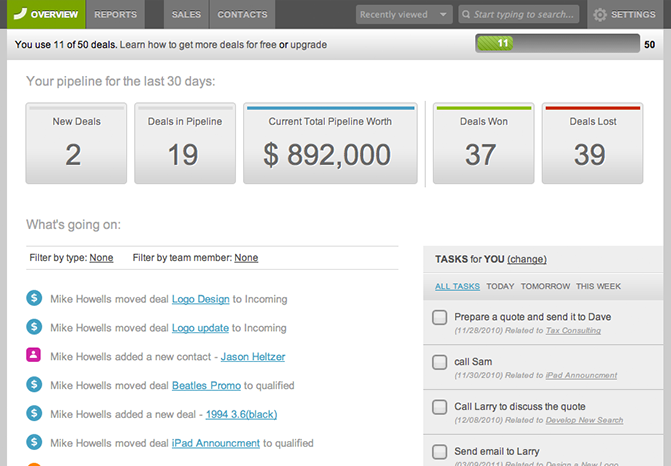Click the New Deals card
The width and height of the screenshot is (671, 466).
click(x=76, y=143)
